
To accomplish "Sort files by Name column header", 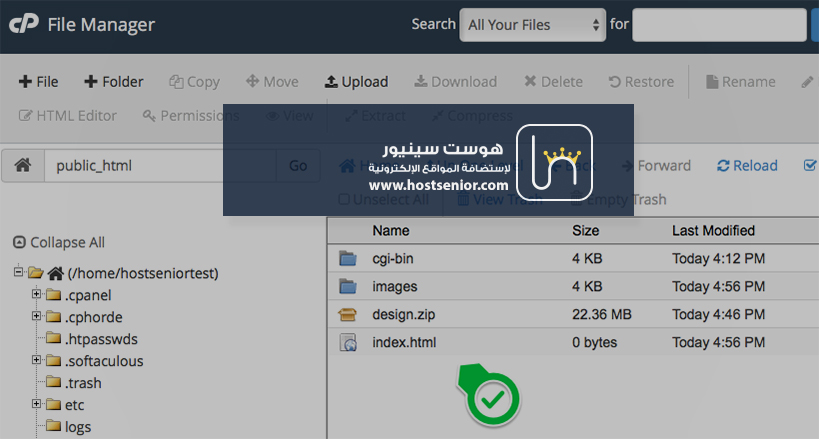I will pyautogui.click(x=391, y=230).
